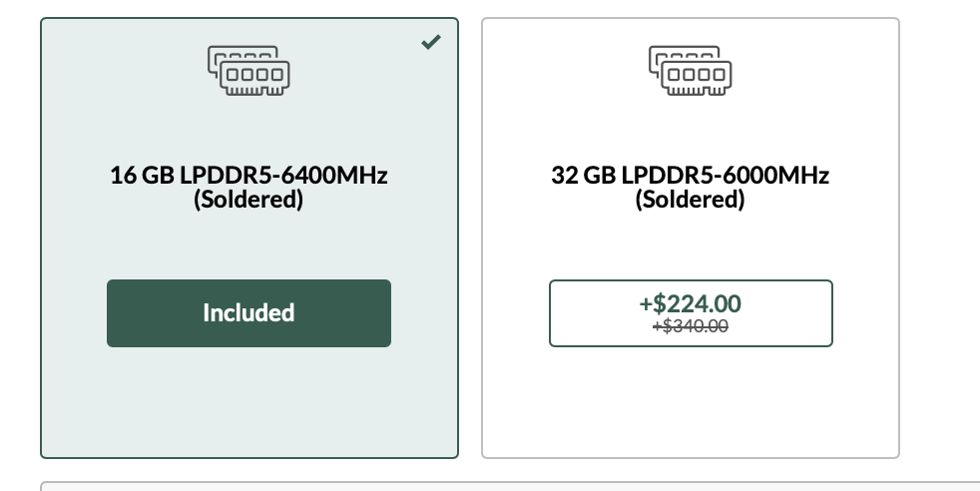Click the LPDDR5-6400MHz speed text
This screenshot has height=491, width=980.
(x=283, y=176)
